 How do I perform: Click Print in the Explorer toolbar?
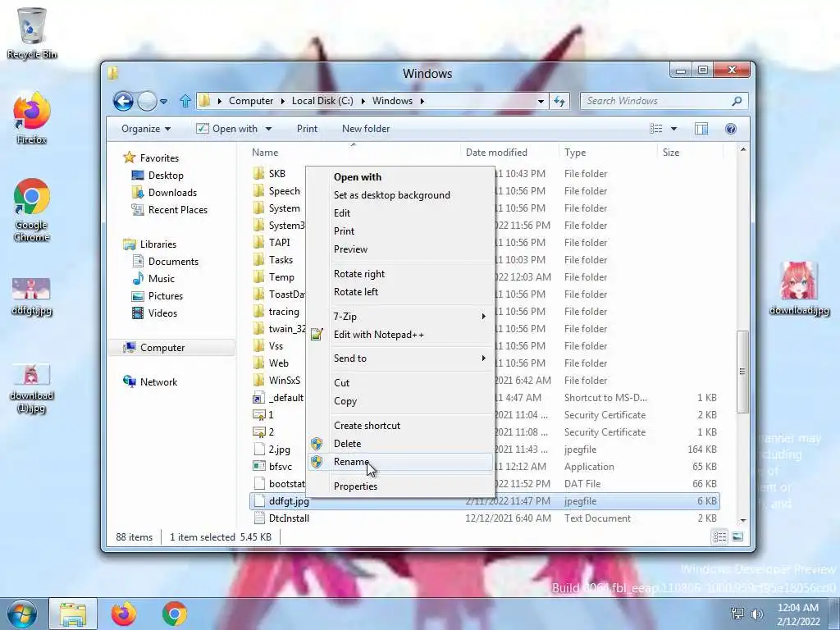(307, 129)
